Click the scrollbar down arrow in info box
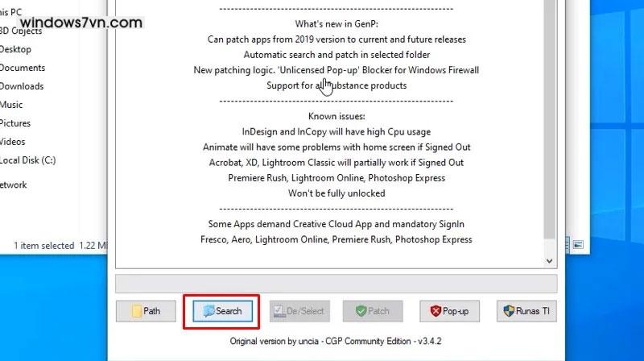Screen dimensions: 644x361 (550, 260)
